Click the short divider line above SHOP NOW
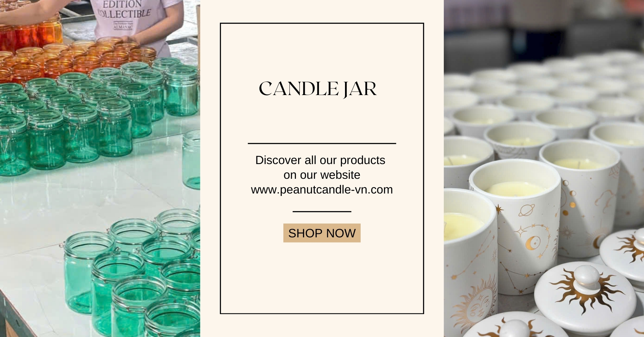This screenshot has width=644, height=337. click(x=322, y=211)
